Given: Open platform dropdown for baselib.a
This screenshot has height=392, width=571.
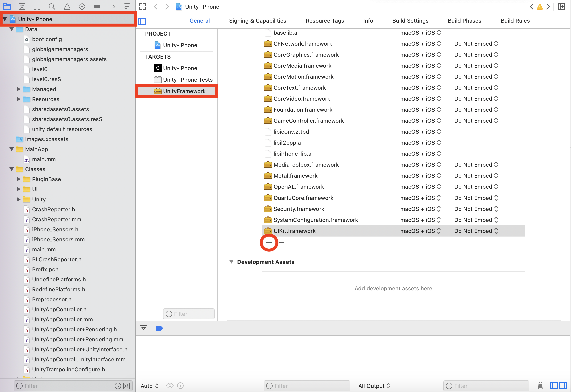Looking at the screenshot, I should coord(420,33).
